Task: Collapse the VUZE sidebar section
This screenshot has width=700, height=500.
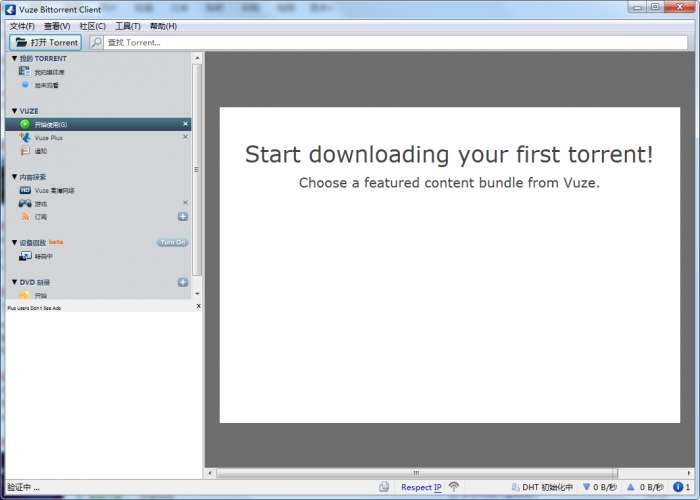Action: point(14,111)
